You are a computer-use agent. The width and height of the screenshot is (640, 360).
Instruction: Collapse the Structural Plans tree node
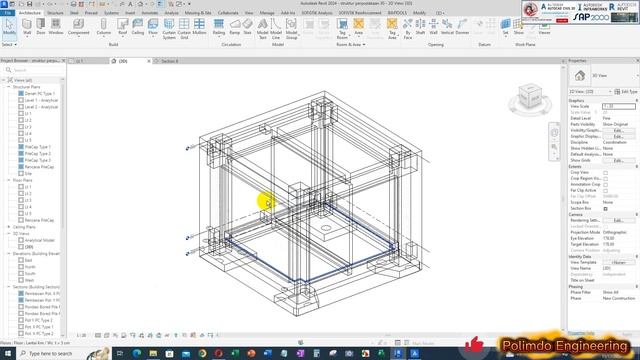9,87
